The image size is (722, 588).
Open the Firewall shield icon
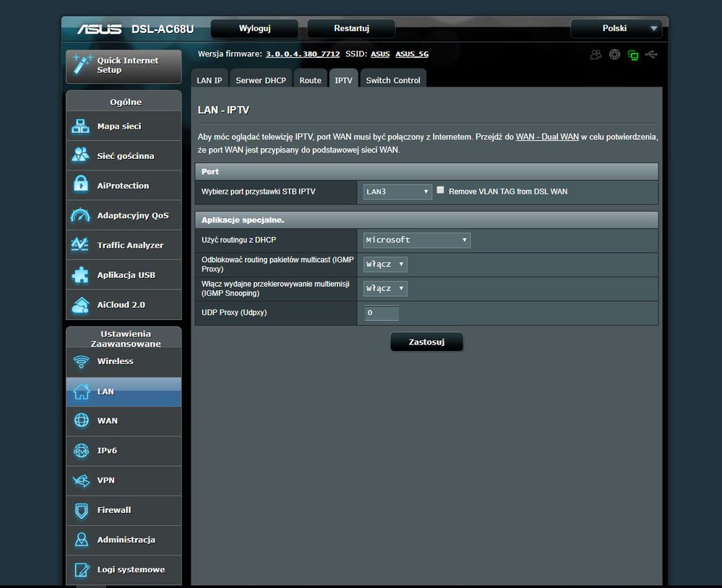(82, 510)
